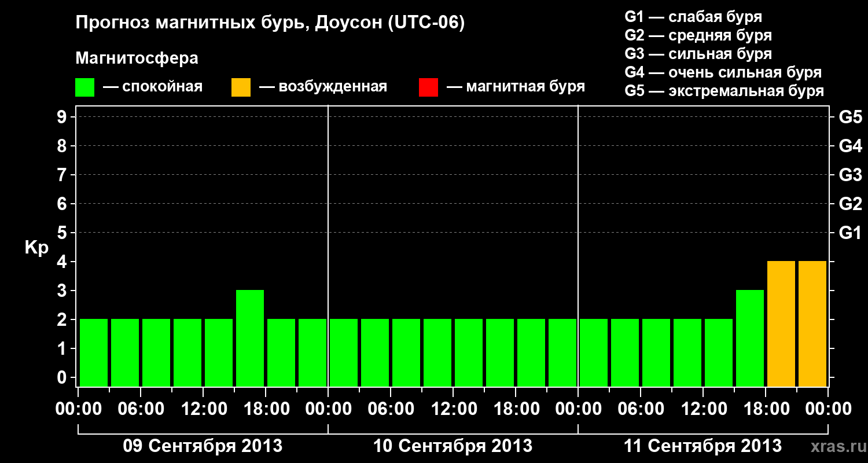The image size is (868, 463).
Task: Click the "Kp" axis label
Action: [x=37, y=248]
